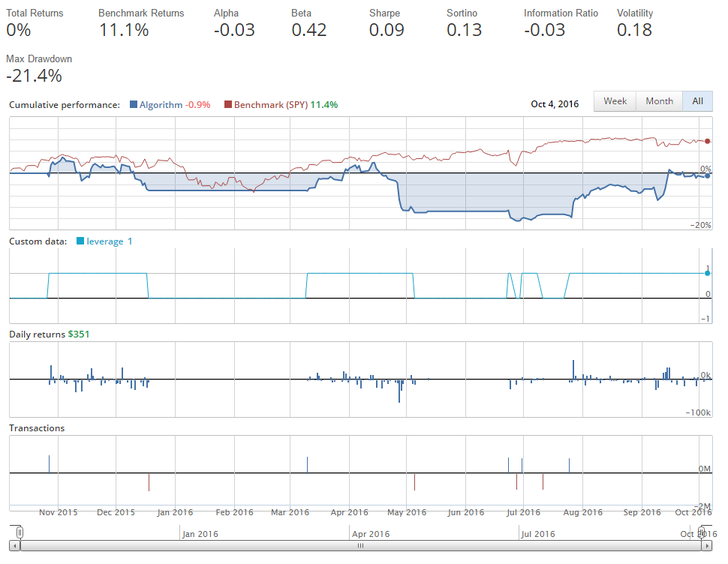Click the Max Drawdown metric value
The image size is (728, 564).
coord(34,76)
